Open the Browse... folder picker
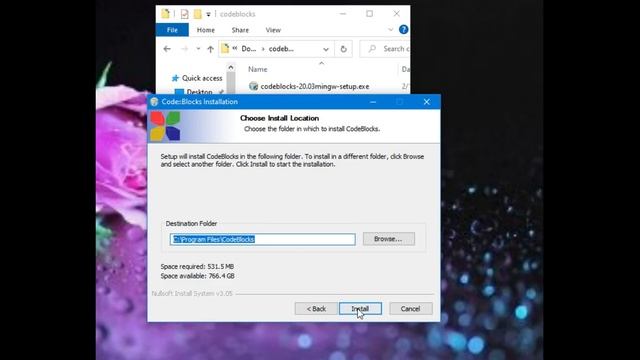This screenshot has width=640, height=360. [x=389, y=239]
